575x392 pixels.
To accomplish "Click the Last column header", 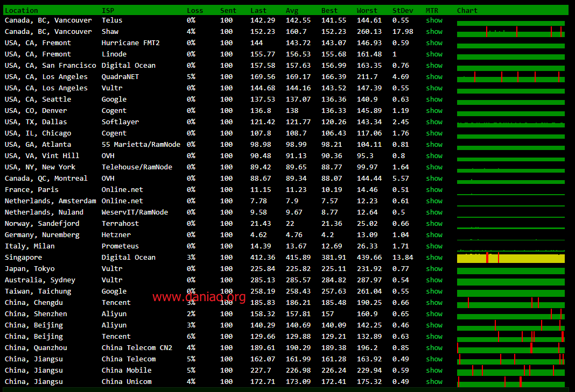I will click(x=258, y=11).
